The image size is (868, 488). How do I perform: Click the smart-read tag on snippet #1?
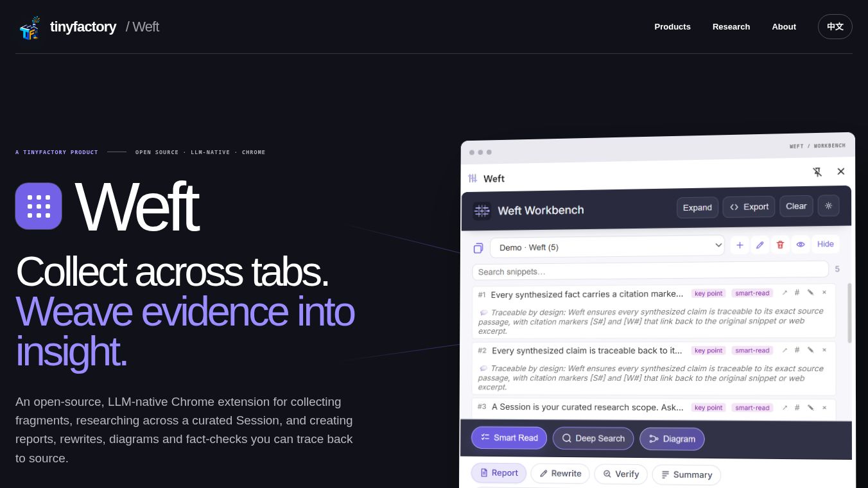pyautogui.click(x=752, y=293)
